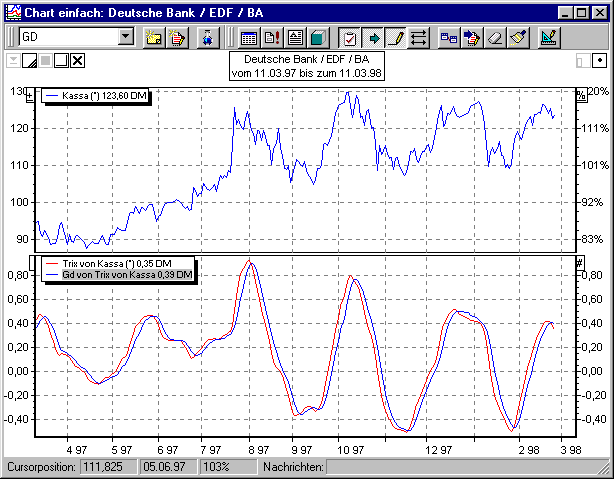Click the checklist clipboard icon in toolbar

[350, 38]
